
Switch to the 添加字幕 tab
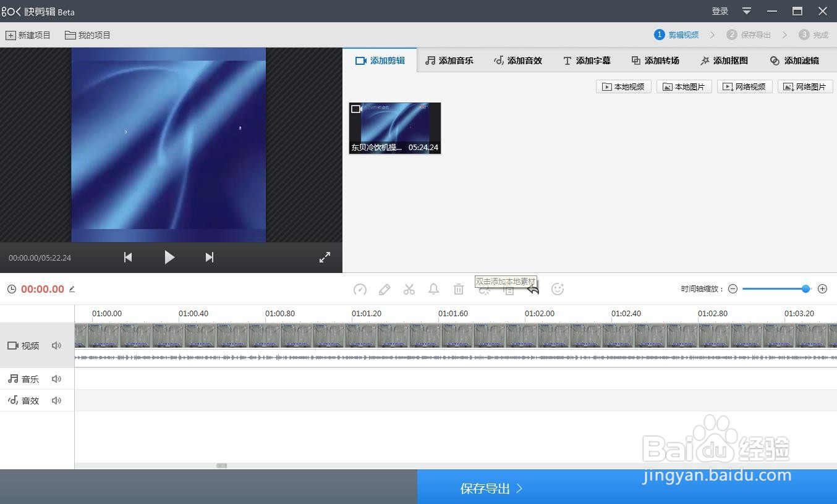click(587, 61)
